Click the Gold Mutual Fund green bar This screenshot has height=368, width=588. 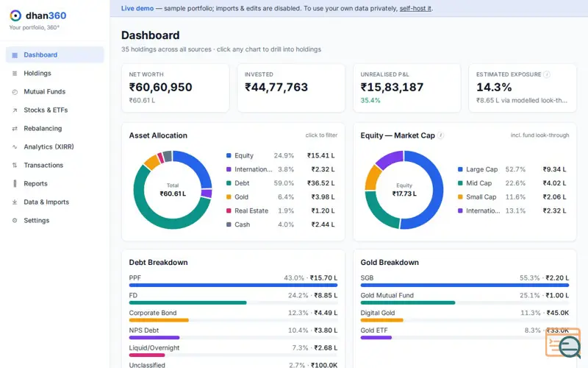pyautogui.click(x=408, y=302)
